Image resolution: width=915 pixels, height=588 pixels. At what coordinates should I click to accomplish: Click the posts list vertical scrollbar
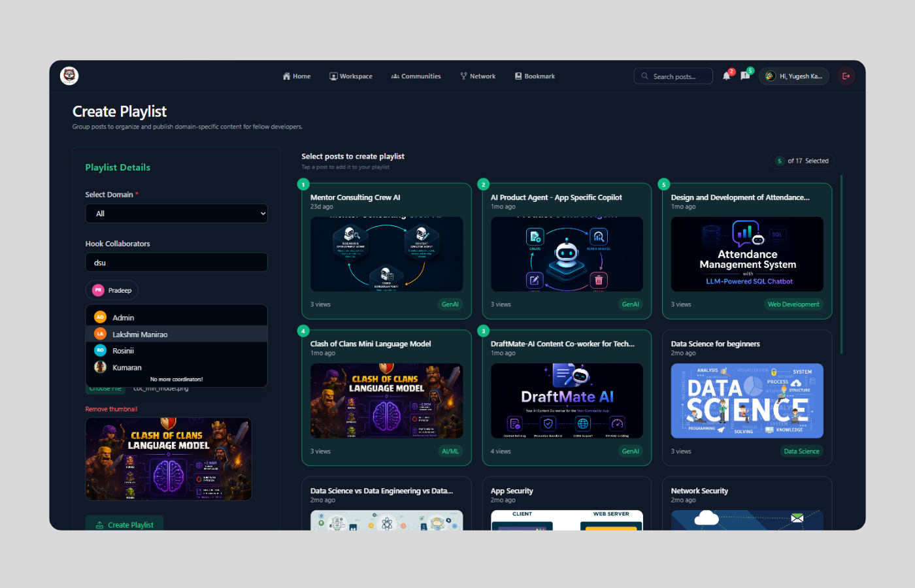click(x=842, y=265)
